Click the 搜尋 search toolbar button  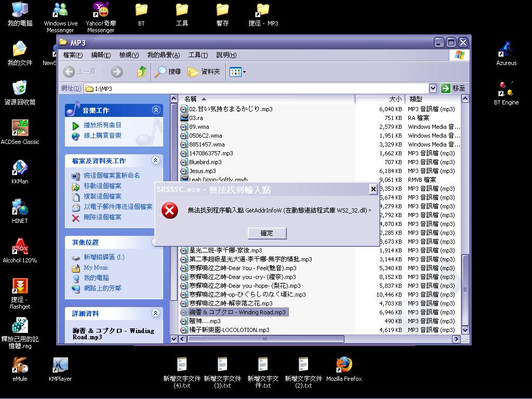pos(168,72)
